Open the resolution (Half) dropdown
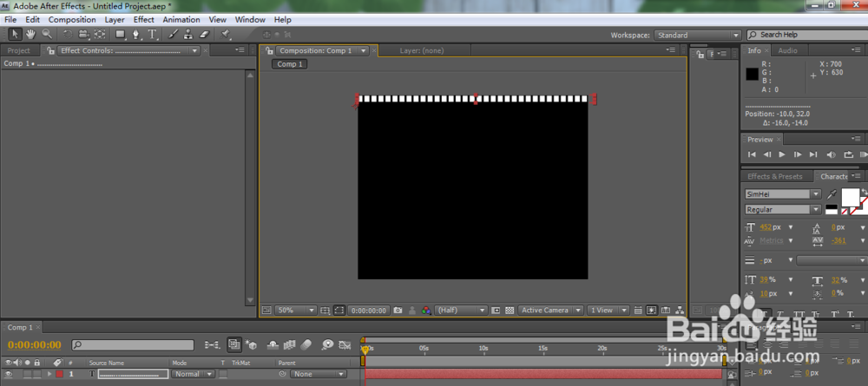The image size is (868, 386). pyautogui.click(x=461, y=311)
